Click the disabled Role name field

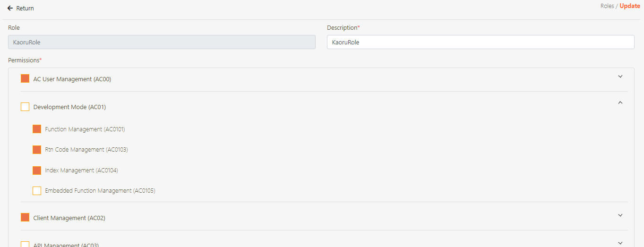tap(162, 42)
